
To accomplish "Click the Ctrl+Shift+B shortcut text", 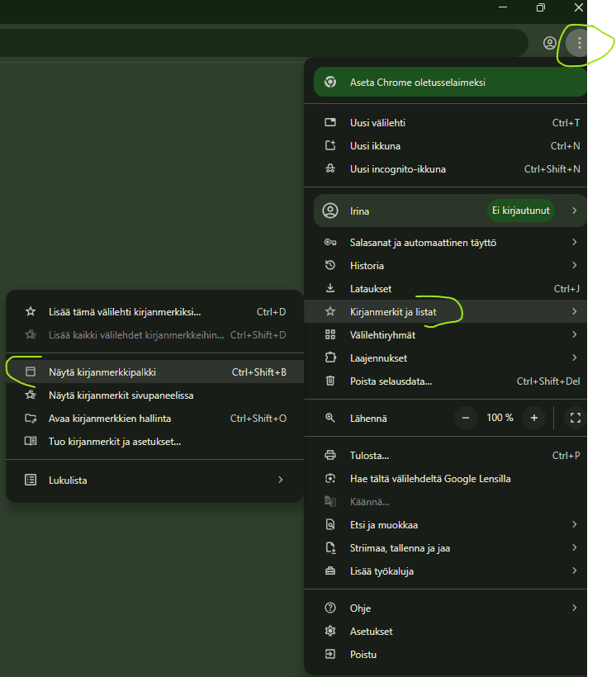I will pos(258,372).
